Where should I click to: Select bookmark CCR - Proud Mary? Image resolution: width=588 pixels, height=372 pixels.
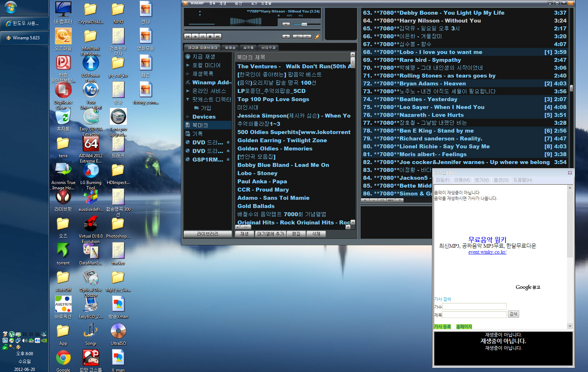click(x=263, y=190)
